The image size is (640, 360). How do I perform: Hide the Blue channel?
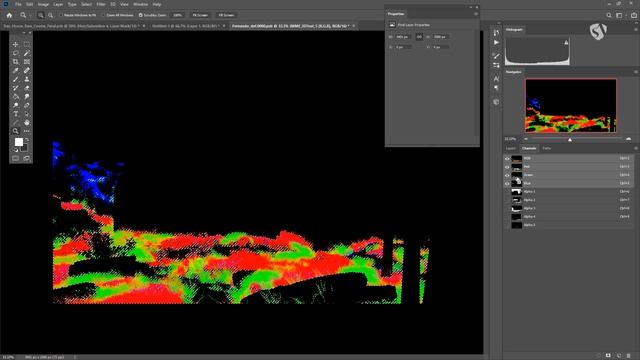507,183
